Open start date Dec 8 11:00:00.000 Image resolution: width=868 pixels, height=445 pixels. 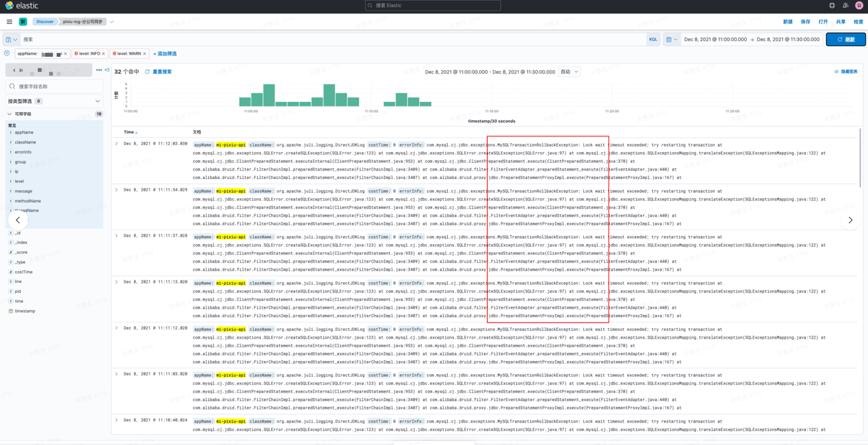pyautogui.click(x=715, y=39)
